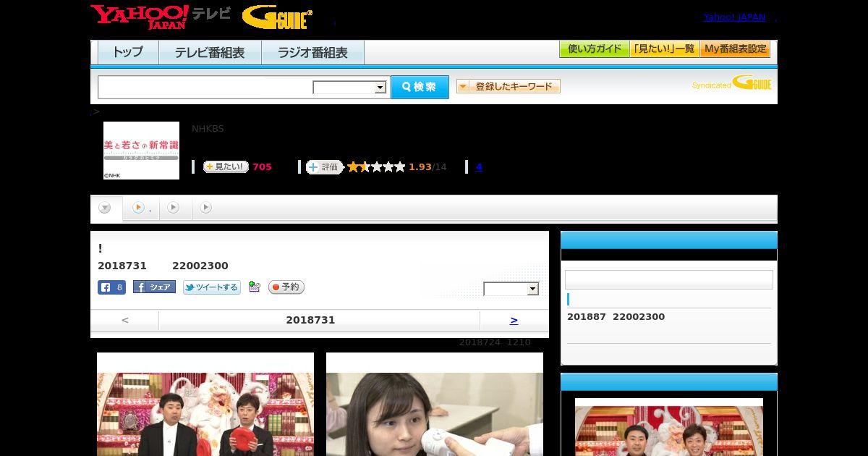Click the 美と若さの新常識 program thumbnail

tap(141, 151)
